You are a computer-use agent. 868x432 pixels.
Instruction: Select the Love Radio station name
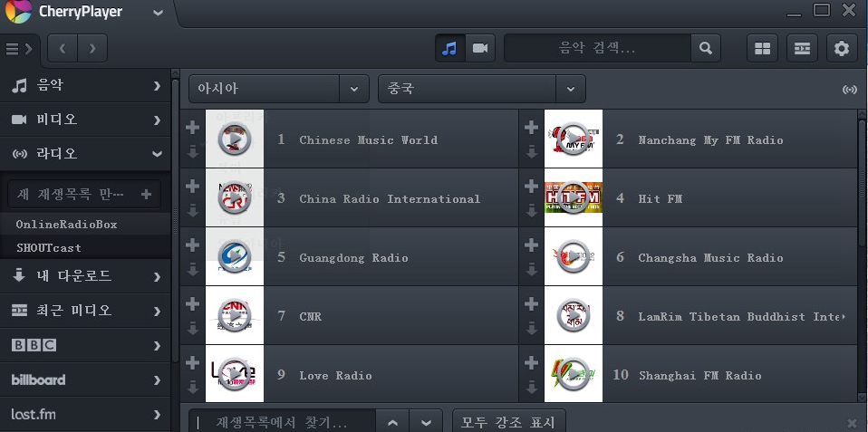click(x=335, y=376)
